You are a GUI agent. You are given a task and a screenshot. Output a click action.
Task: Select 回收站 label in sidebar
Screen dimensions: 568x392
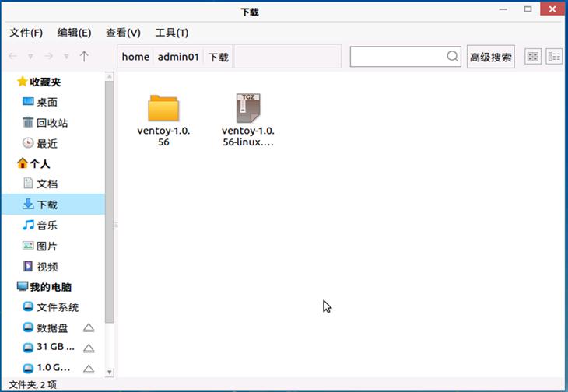click(x=52, y=123)
